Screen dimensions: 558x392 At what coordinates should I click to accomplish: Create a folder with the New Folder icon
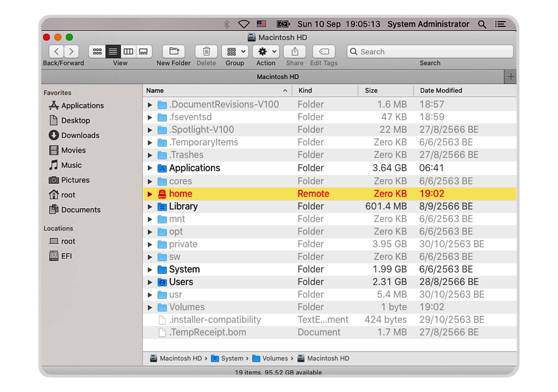[x=174, y=51]
